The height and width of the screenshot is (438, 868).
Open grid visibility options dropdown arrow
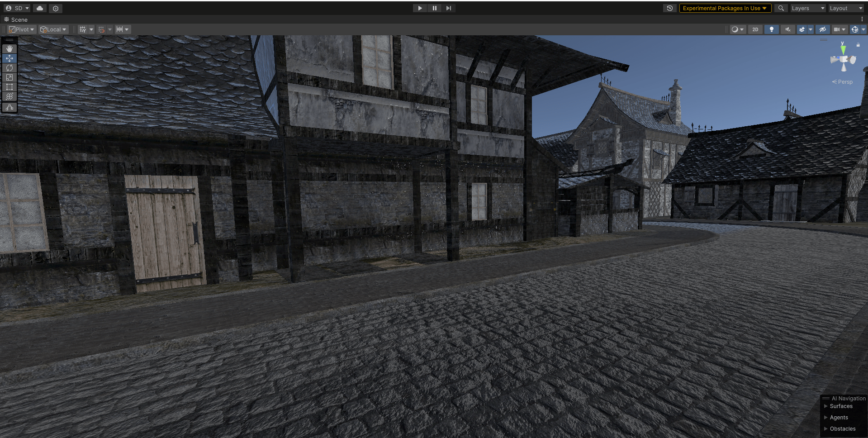(x=91, y=29)
